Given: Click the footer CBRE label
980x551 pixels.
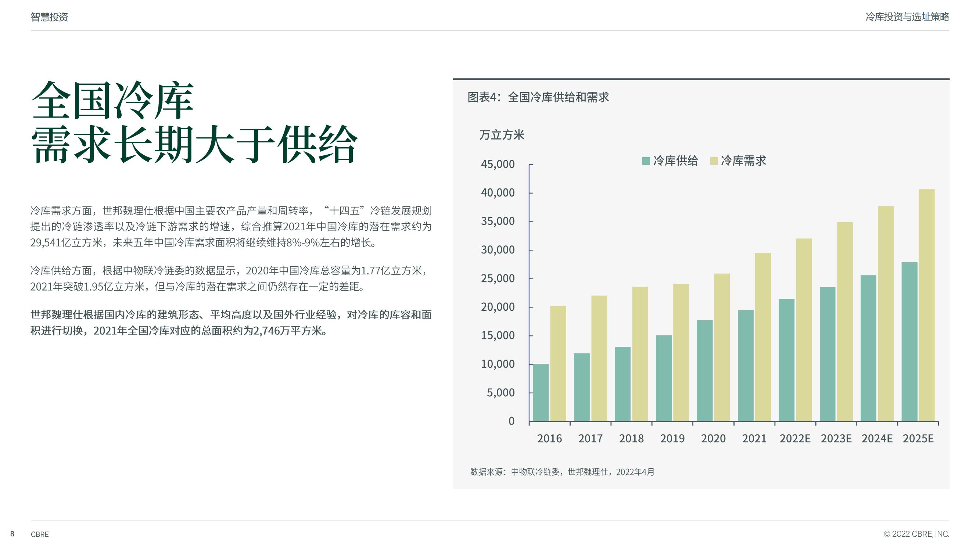Looking at the screenshot, I should coord(40,534).
